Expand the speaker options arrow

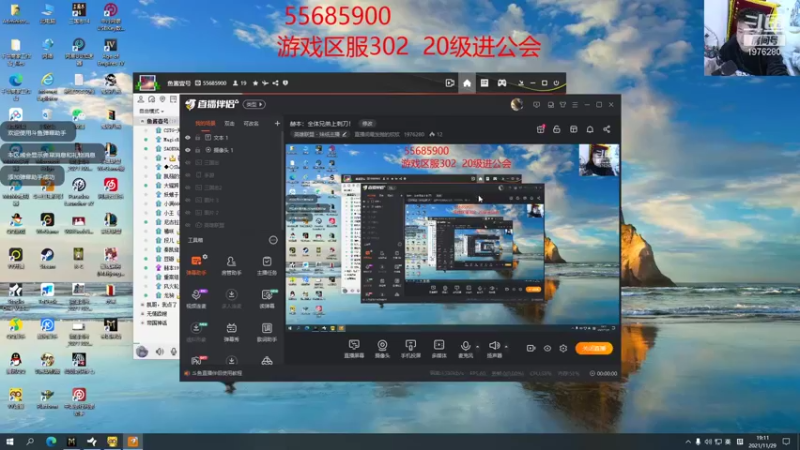[x=506, y=346]
